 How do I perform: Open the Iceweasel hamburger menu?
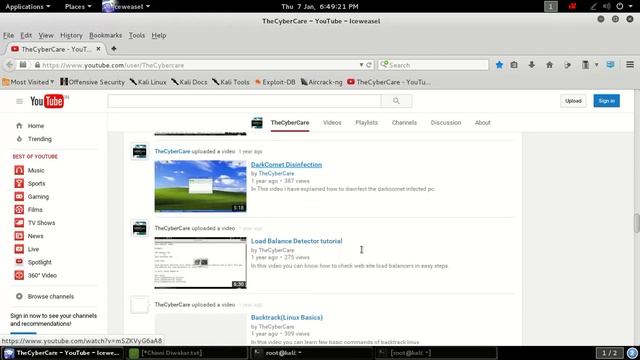[x=630, y=65]
